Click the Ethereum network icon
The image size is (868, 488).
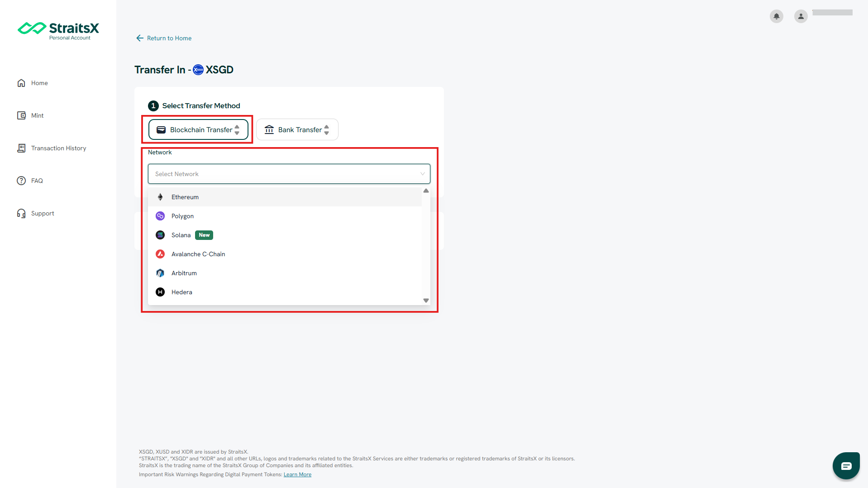[160, 197]
